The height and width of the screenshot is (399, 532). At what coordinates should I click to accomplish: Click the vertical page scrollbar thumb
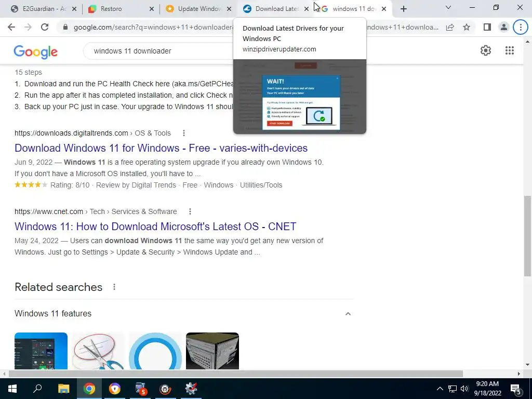pyautogui.click(x=527, y=236)
